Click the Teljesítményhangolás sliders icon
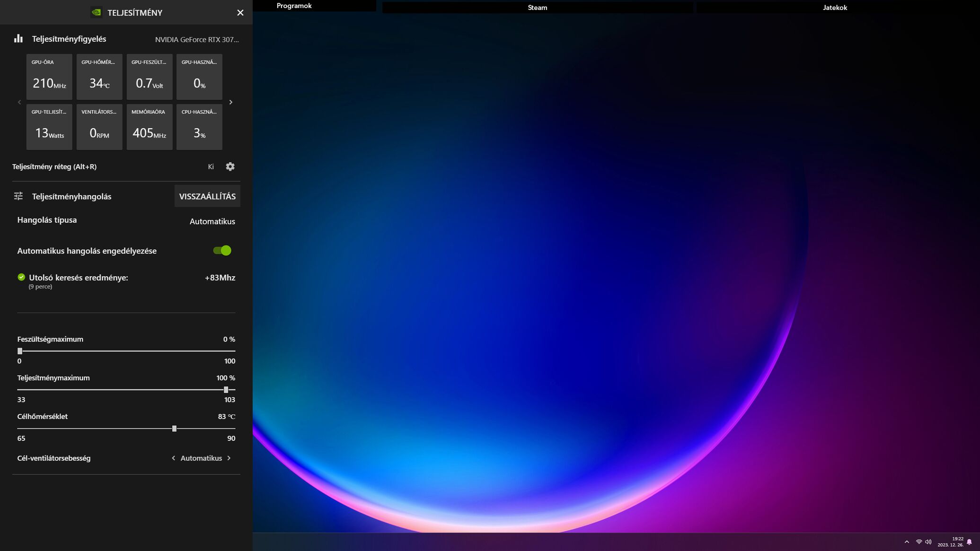Screen dimensions: 980x551 pyautogui.click(x=18, y=196)
